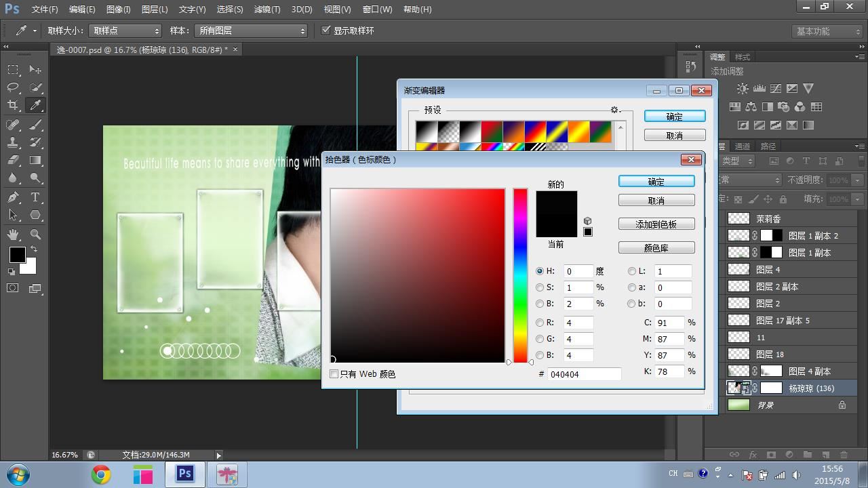Select the G green radio button
This screenshot has height=488, width=868.
pos(540,339)
